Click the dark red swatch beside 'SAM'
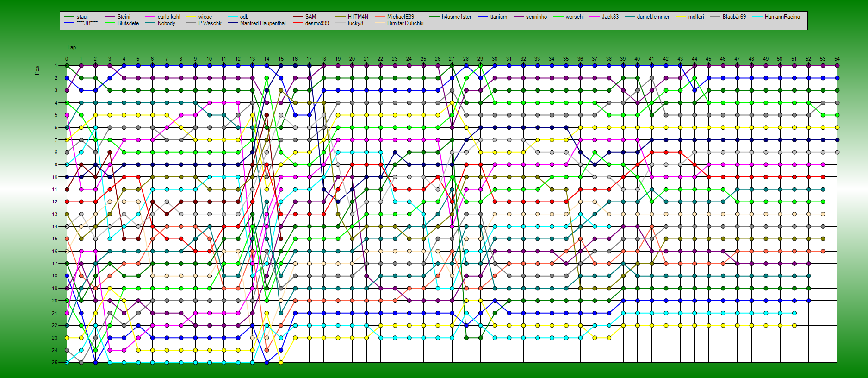The image size is (868, 378). tap(298, 17)
